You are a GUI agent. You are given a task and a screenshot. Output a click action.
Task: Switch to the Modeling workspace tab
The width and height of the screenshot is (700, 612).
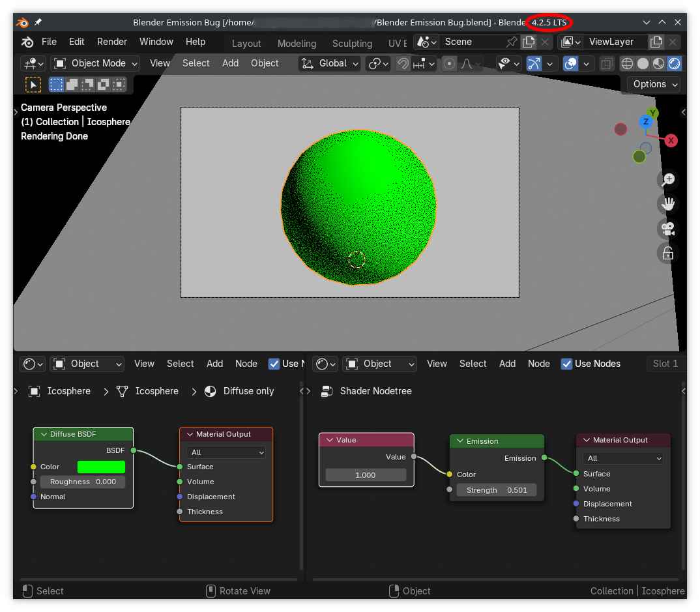tap(297, 43)
